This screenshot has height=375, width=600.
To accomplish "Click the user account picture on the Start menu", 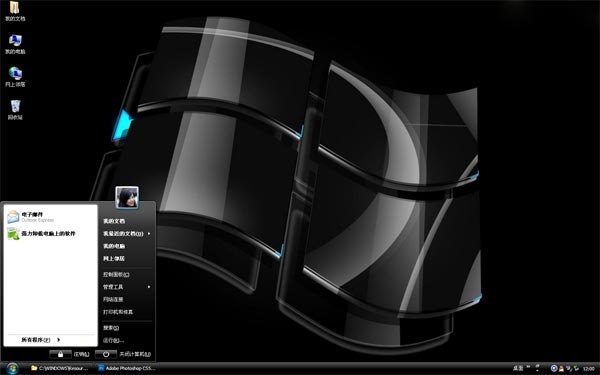I will click(127, 197).
